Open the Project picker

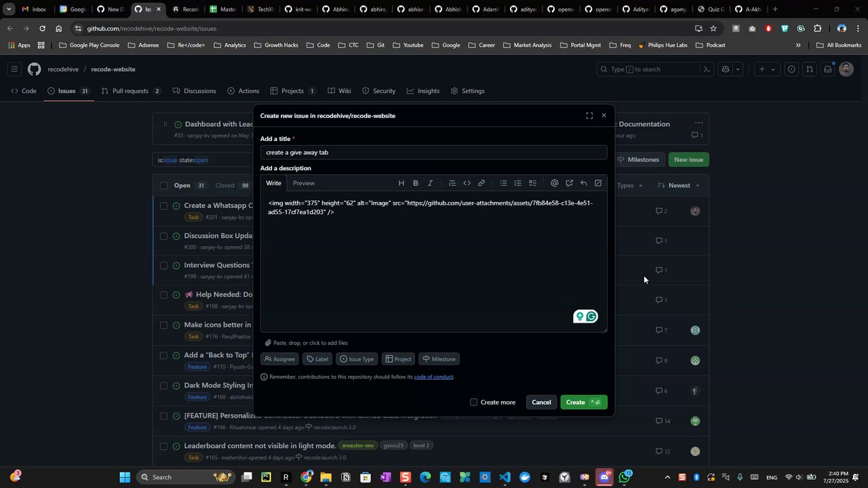(398, 359)
